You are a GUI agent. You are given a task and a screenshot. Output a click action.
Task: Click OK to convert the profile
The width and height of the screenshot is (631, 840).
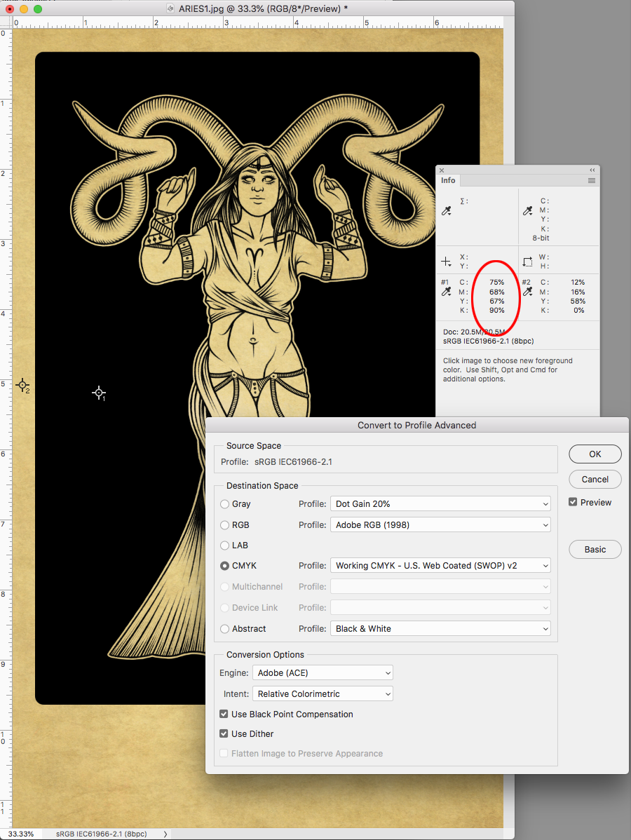[x=595, y=454]
